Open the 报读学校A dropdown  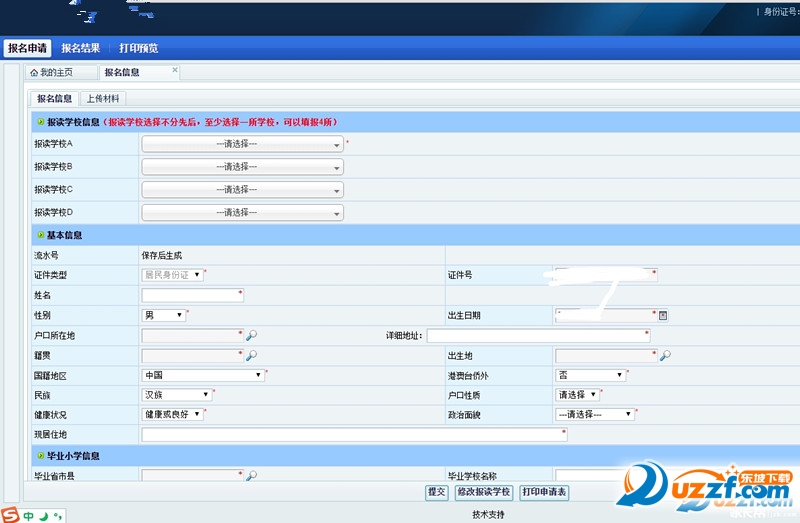[x=242, y=144]
